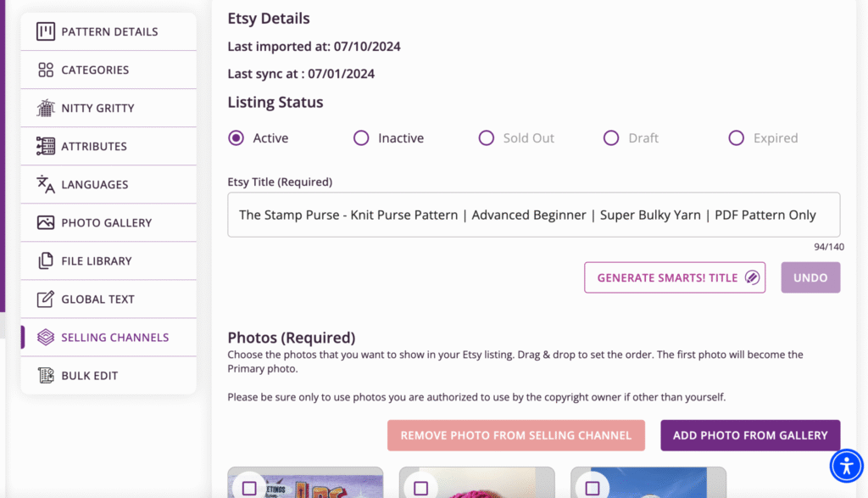Select the Draft listing status
Screen dimensions: 868x498
pyautogui.click(x=611, y=138)
